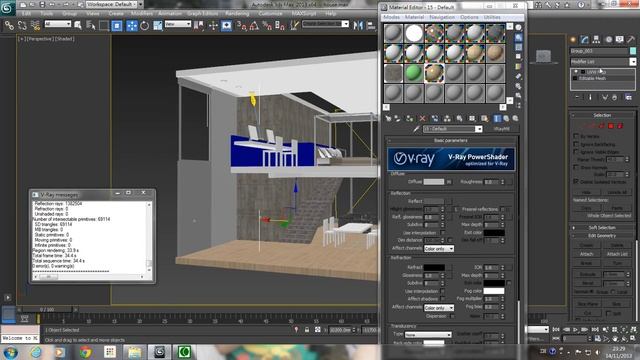
Task: Toggle Use interpolation checkbox under Refraction
Action: pyautogui.click(x=442, y=291)
